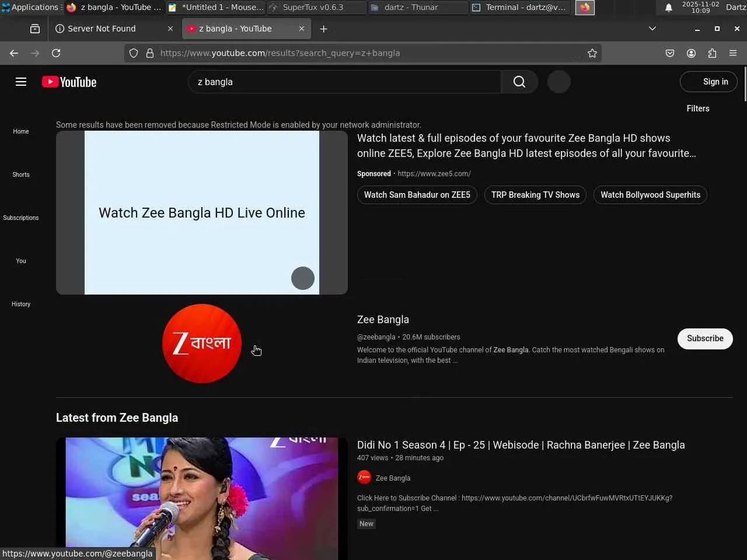Switch to the dartz - Thunar taskbar item
Screen dimensions: 747x560
tap(418, 8)
